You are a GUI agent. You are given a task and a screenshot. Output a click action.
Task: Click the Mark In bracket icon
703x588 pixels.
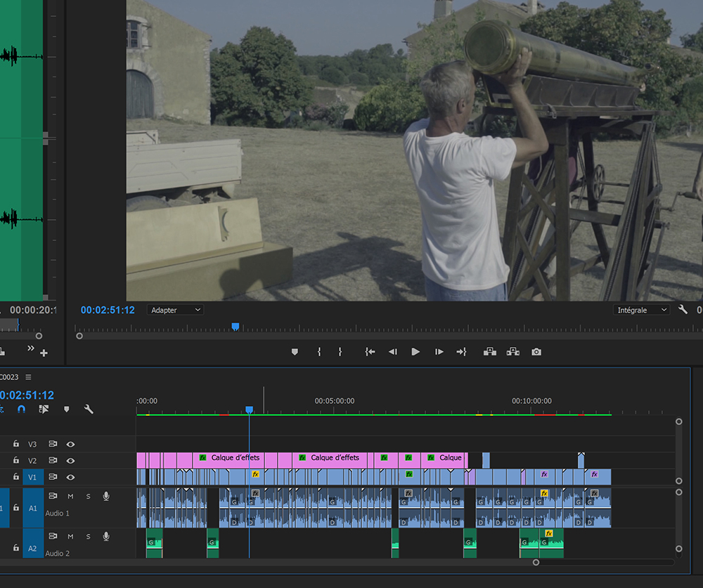319,352
